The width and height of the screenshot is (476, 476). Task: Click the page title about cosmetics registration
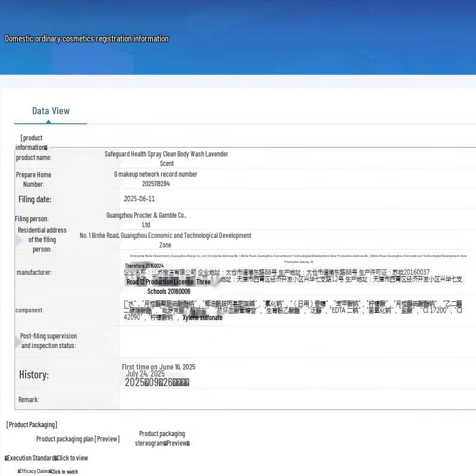pos(87,39)
